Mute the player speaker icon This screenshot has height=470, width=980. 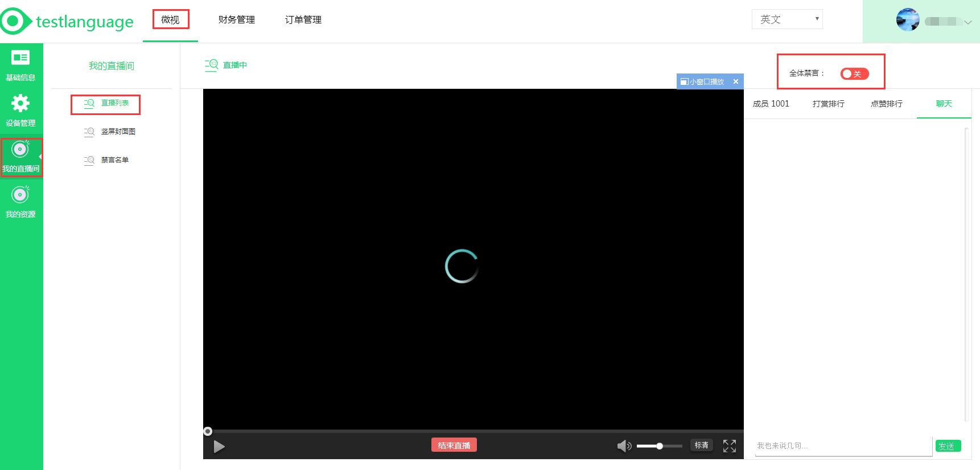click(x=624, y=446)
